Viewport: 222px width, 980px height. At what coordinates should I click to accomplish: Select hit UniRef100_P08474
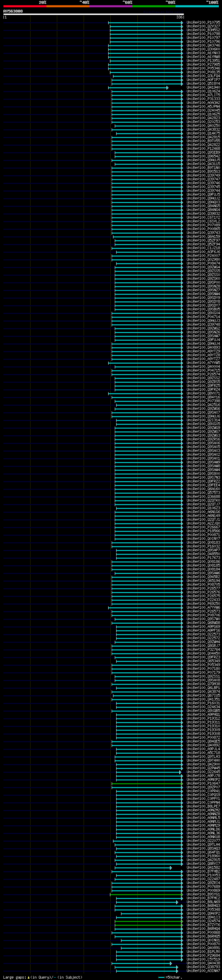tap(203, 263)
